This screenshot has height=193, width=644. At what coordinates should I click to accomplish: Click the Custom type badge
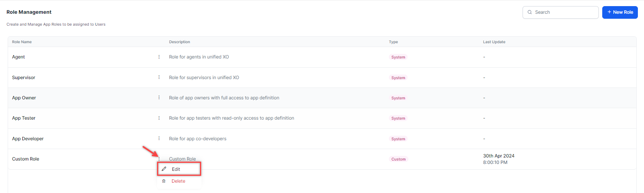click(x=398, y=159)
